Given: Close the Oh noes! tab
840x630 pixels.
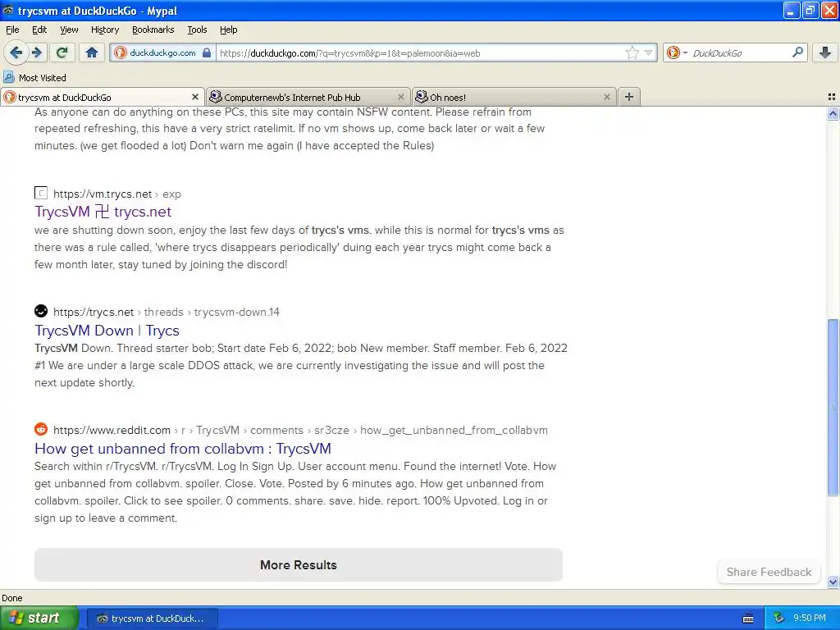Looking at the screenshot, I should [x=606, y=97].
